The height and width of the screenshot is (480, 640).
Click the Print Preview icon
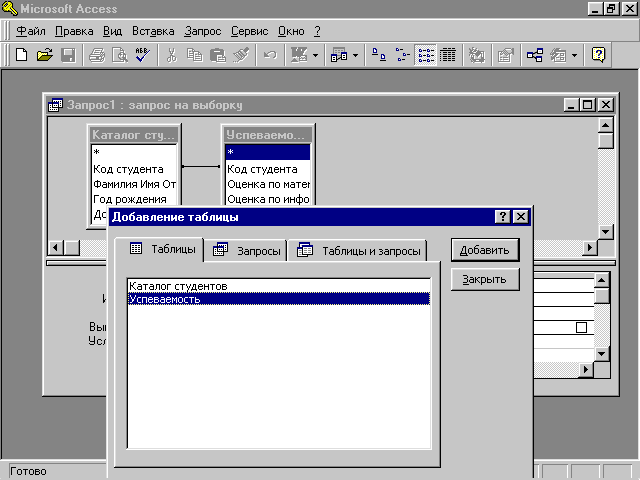(x=120, y=55)
